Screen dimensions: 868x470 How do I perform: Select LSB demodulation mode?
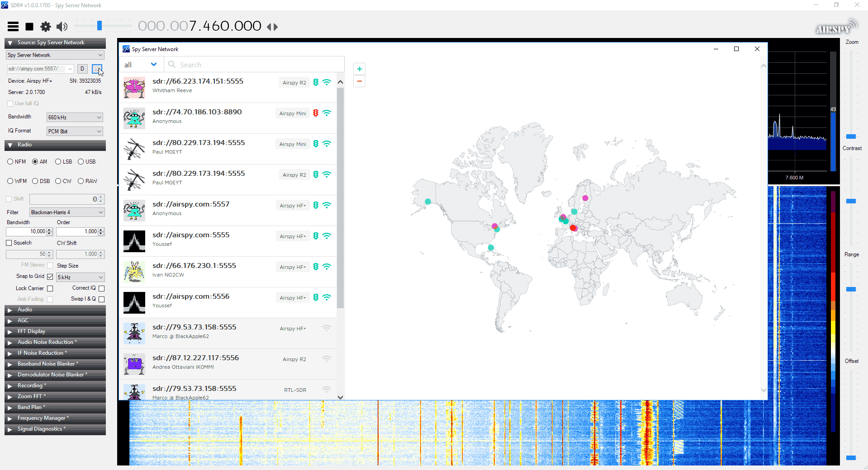pyautogui.click(x=58, y=162)
